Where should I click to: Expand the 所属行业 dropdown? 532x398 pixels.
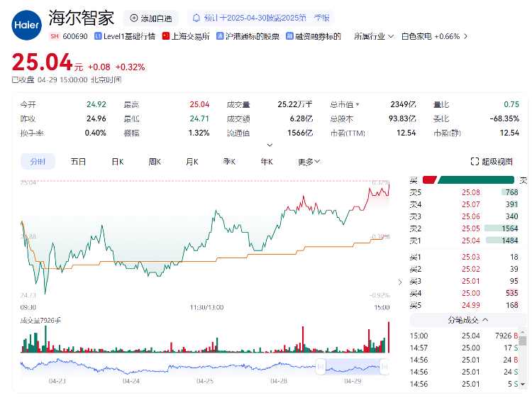tap(374, 36)
